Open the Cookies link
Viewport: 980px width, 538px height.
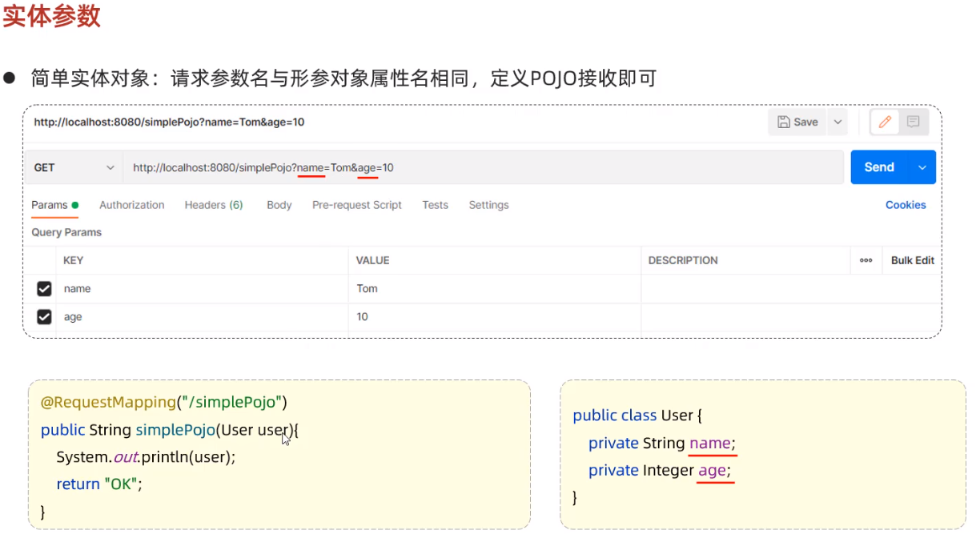pos(906,205)
